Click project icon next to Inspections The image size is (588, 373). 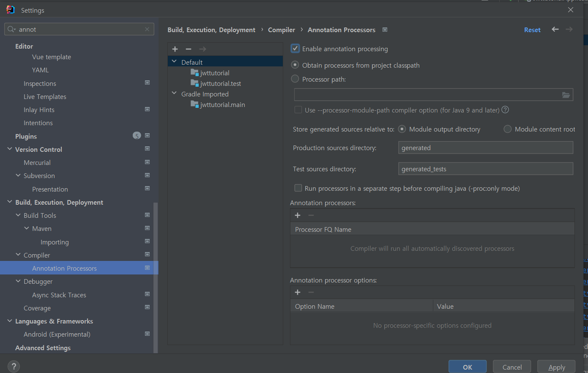point(147,82)
